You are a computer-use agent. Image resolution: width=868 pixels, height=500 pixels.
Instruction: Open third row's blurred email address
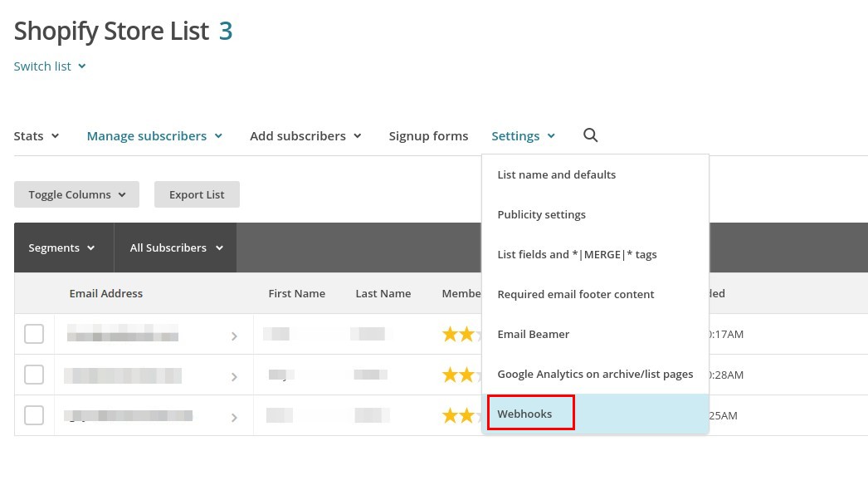point(129,416)
